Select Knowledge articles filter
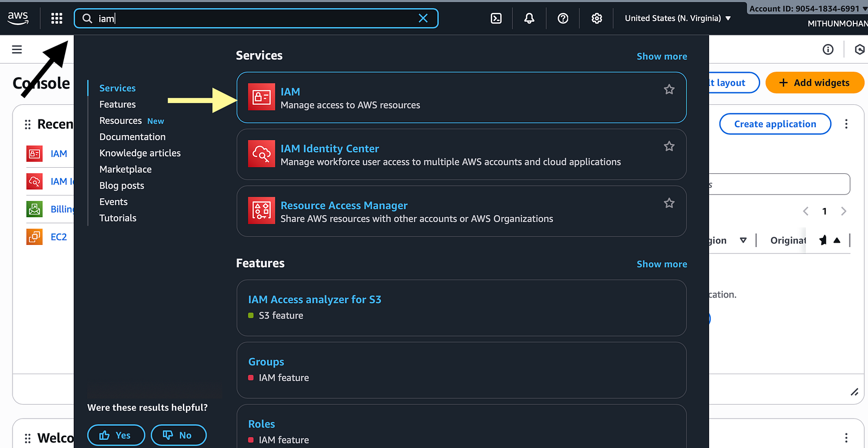 click(140, 153)
